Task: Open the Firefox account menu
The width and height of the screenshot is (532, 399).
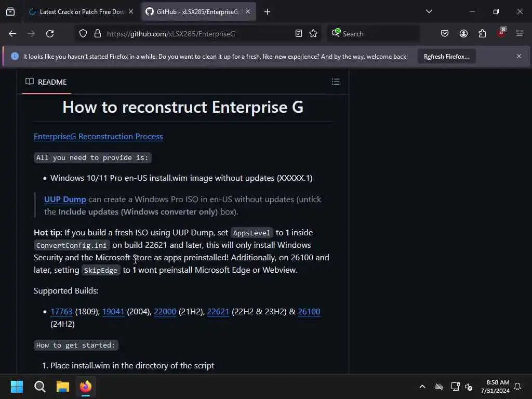Action: pyautogui.click(x=463, y=34)
